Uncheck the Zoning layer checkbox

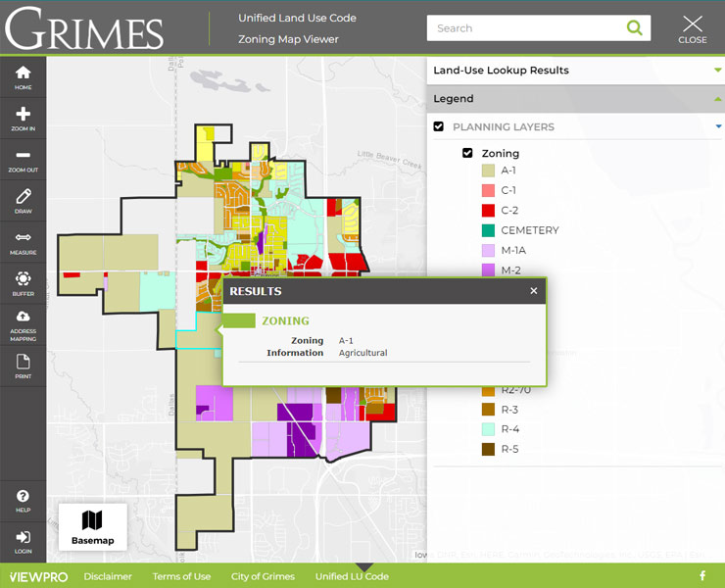click(x=467, y=153)
